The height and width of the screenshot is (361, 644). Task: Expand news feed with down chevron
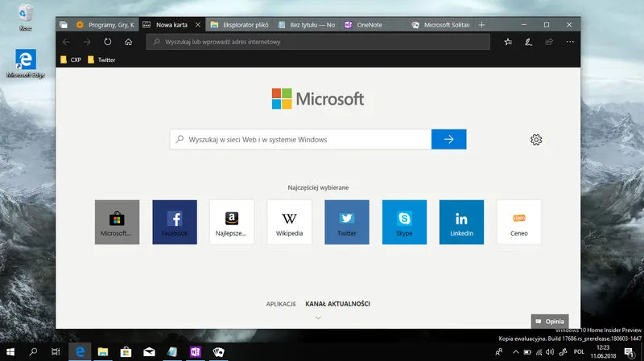pos(318,318)
